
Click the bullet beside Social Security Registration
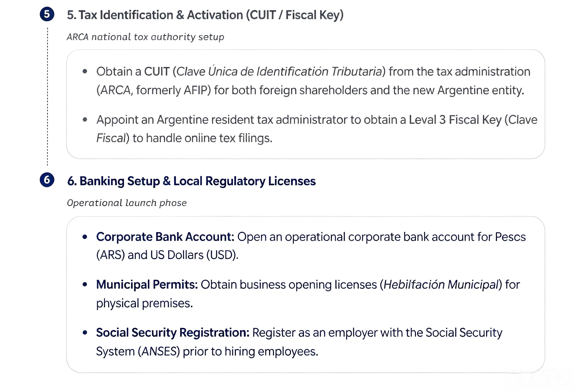tap(85, 332)
